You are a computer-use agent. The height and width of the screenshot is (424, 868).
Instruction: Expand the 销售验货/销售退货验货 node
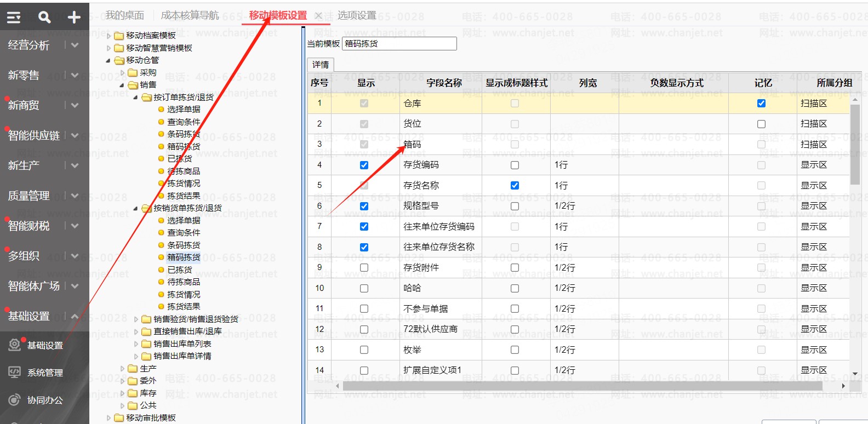click(136, 319)
